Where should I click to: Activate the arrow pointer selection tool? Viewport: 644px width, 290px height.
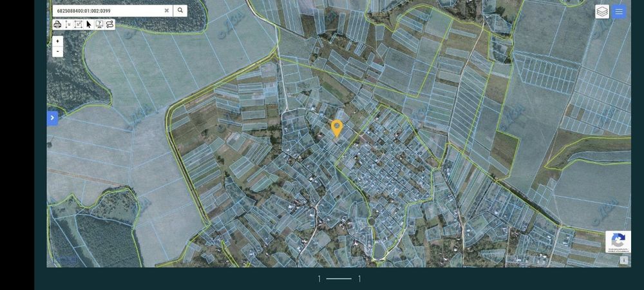pos(89,24)
